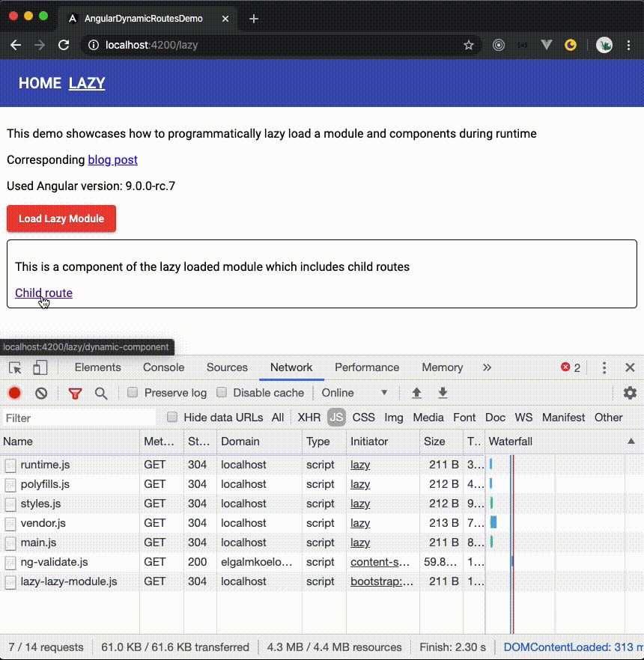Image resolution: width=644 pixels, height=660 pixels.
Task: Stop recording the network log
Action: click(x=13, y=392)
